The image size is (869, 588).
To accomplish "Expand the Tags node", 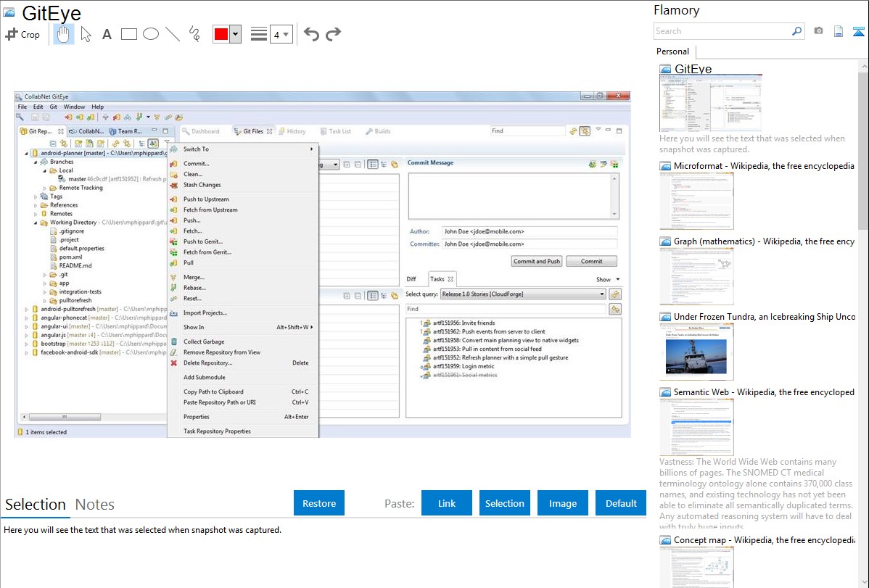I will pos(36,196).
